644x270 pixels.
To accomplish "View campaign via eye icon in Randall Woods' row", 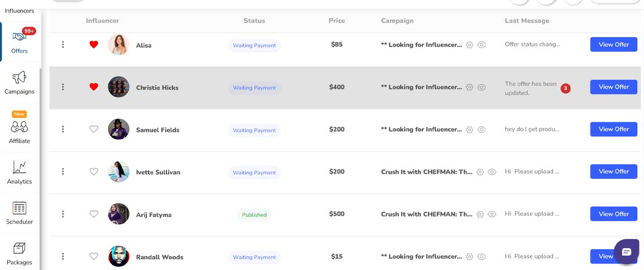I will click(x=481, y=257).
